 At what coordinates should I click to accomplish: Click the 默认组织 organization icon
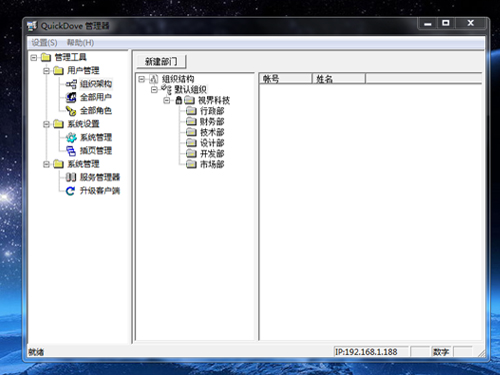click(166, 89)
